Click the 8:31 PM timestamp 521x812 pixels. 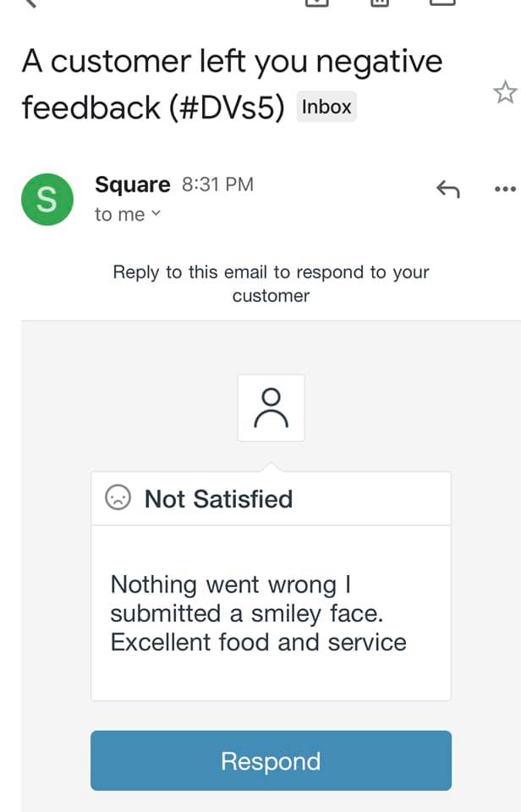pos(217,184)
